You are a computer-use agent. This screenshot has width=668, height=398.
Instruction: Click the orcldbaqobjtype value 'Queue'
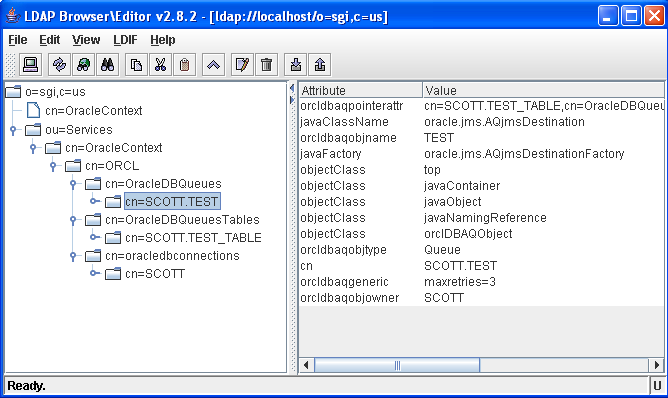544,250
